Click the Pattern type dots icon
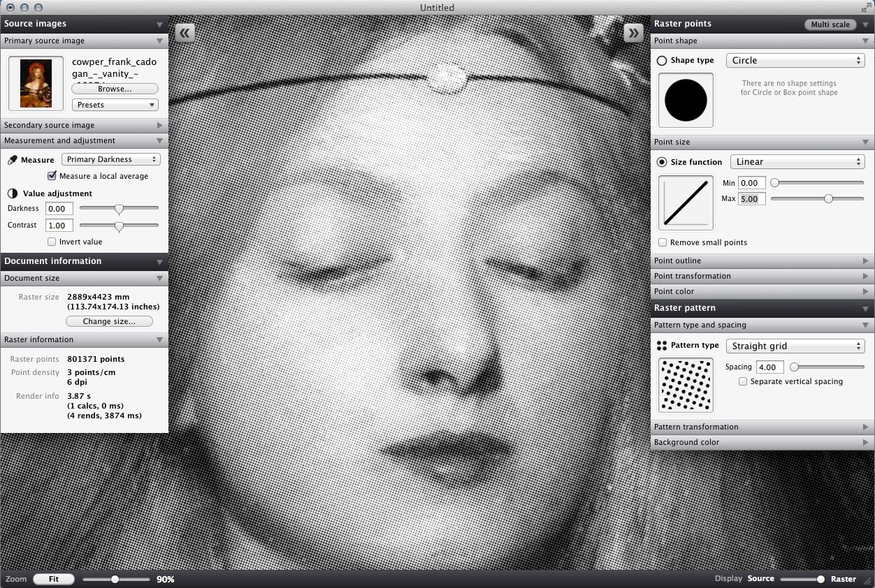 662,346
